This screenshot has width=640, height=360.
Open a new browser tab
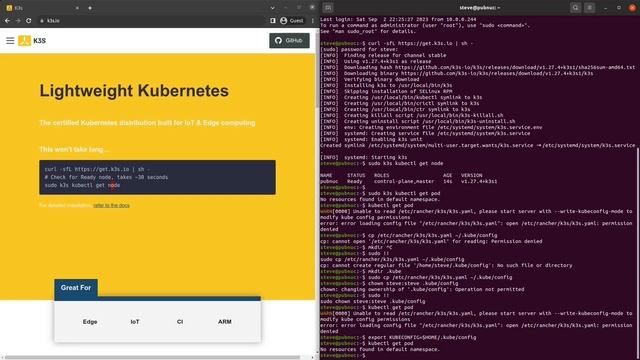[90, 8]
